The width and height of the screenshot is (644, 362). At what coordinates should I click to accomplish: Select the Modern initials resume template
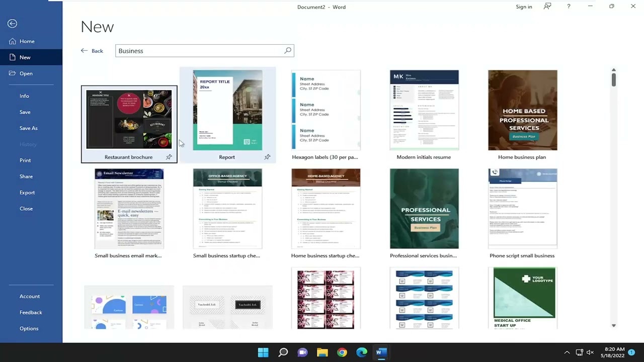coord(424,110)
